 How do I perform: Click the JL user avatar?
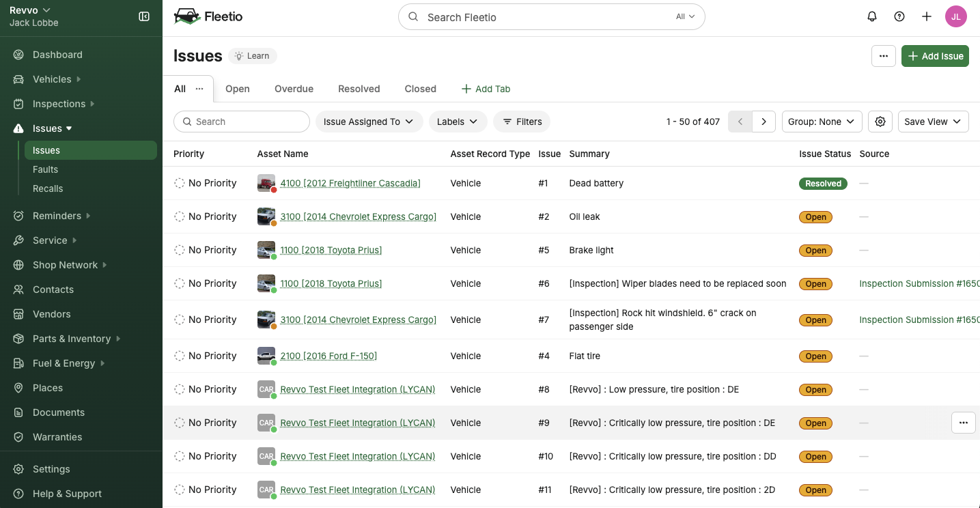click(x=955, y=17)
